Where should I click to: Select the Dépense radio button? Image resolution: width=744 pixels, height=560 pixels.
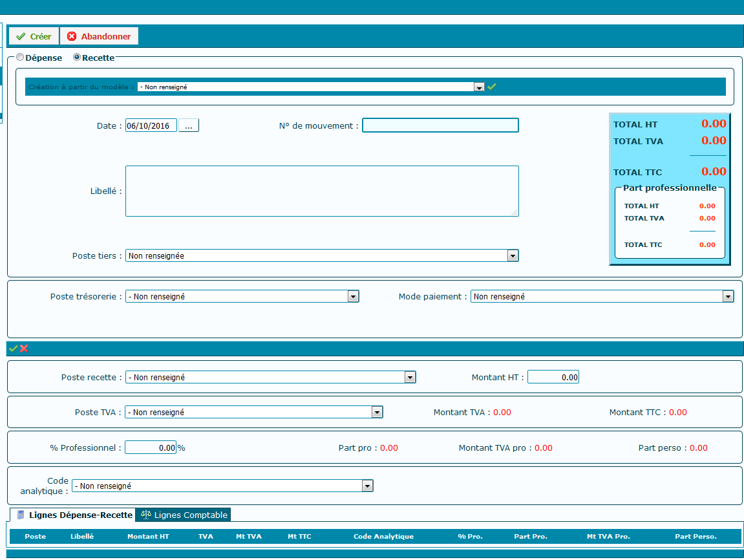click(x=21, y=58)
